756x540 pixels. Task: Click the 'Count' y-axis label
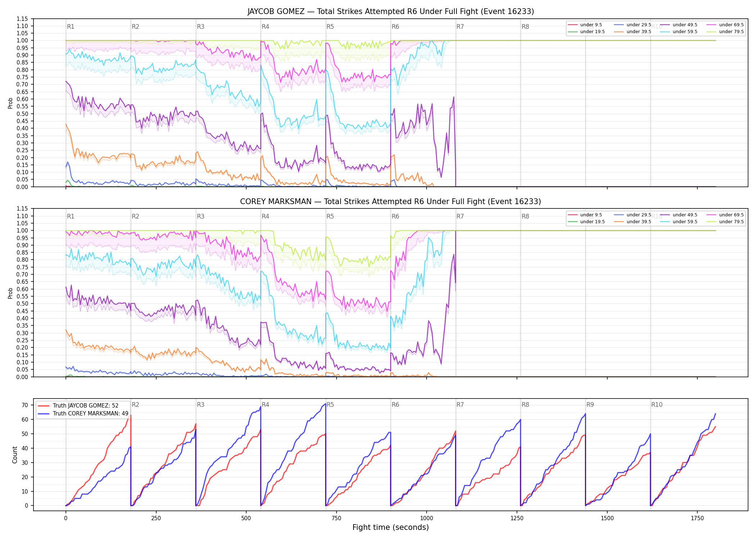pyautogui.click(x=15, y=455)
